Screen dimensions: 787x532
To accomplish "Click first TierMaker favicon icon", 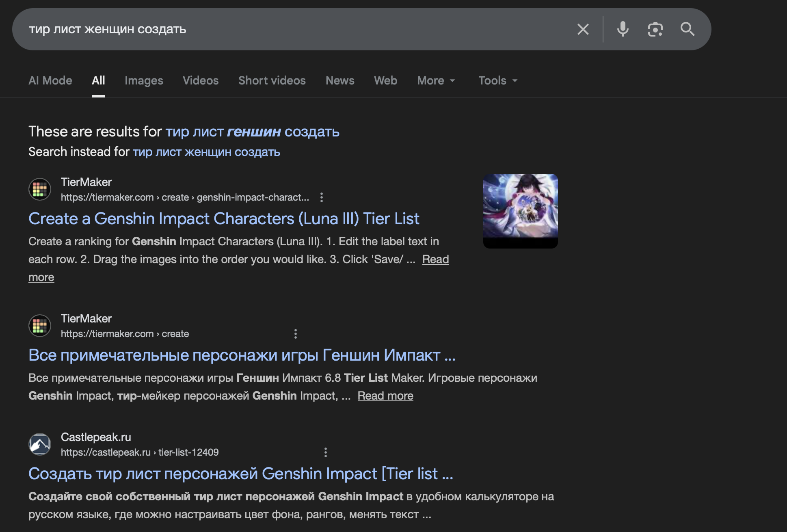I will 40,189.
